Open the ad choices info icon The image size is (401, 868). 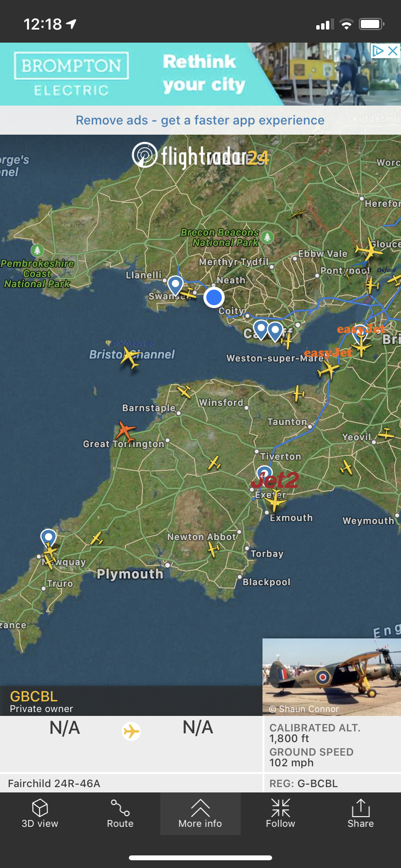pos(378,50)
